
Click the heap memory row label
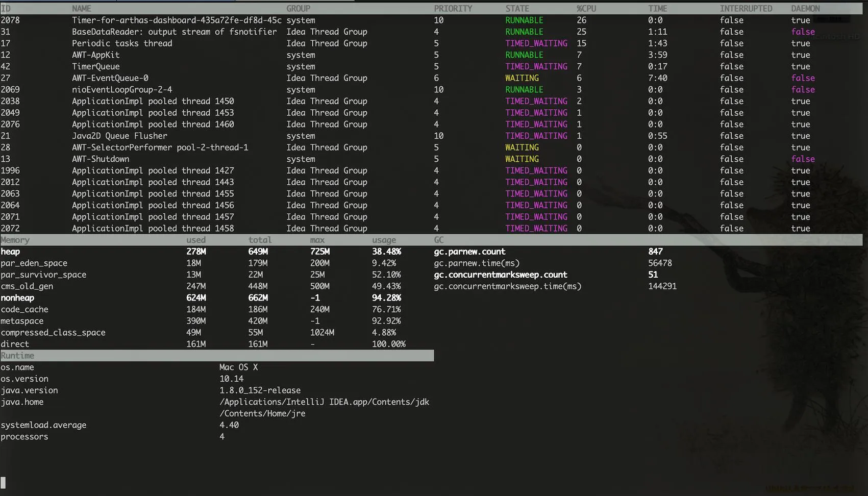tap(10, 252)
